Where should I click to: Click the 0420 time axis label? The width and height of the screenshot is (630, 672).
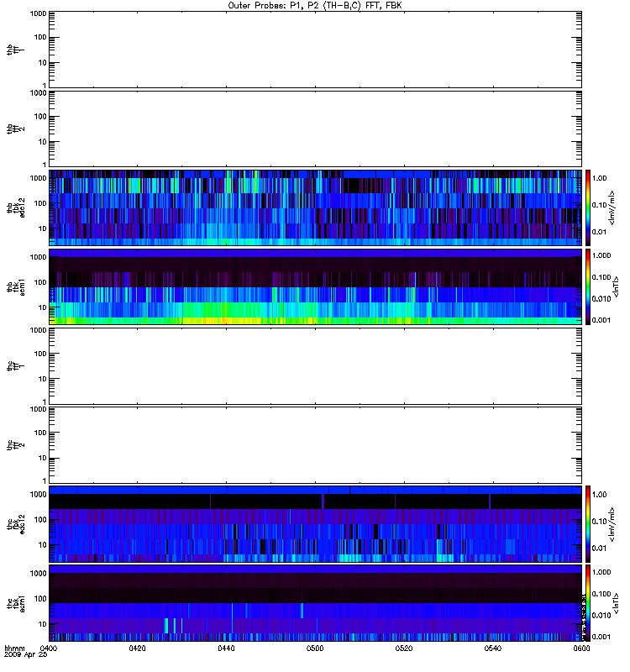137,648
